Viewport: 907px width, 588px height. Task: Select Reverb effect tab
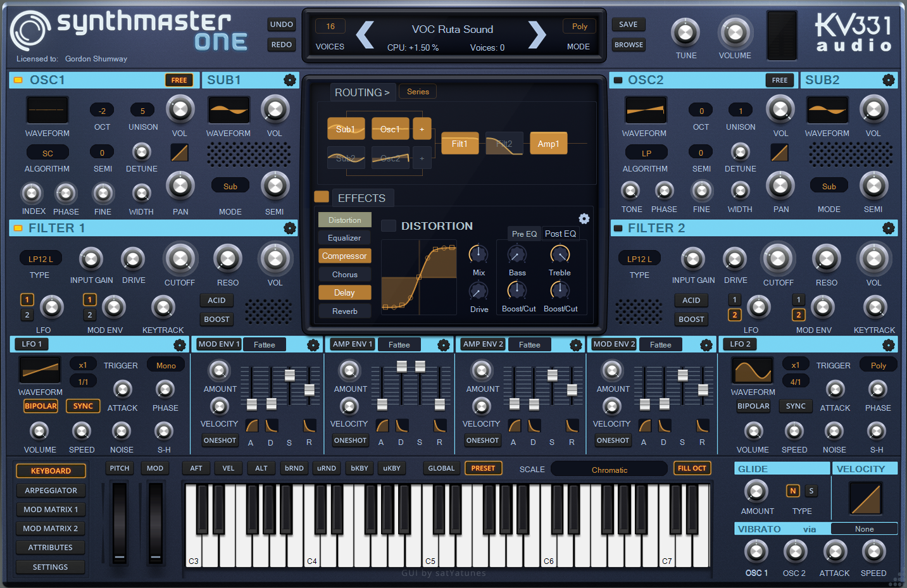click(344, 311)
